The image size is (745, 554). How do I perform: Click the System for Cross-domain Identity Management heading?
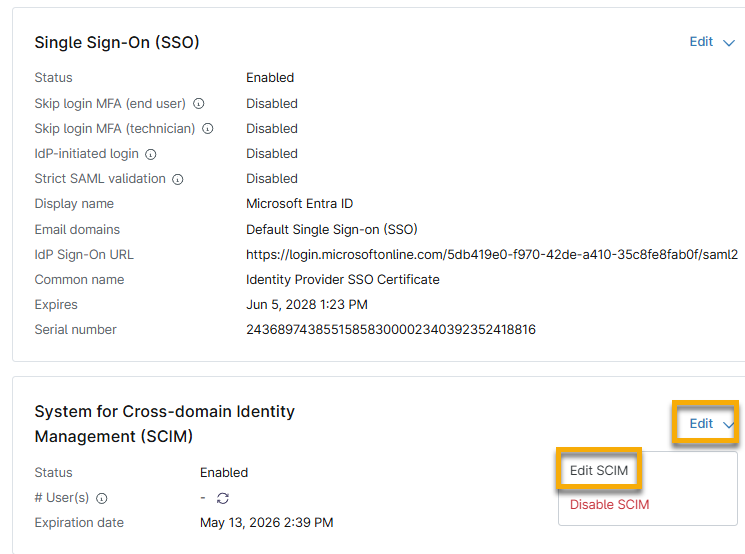pos(164,424)
